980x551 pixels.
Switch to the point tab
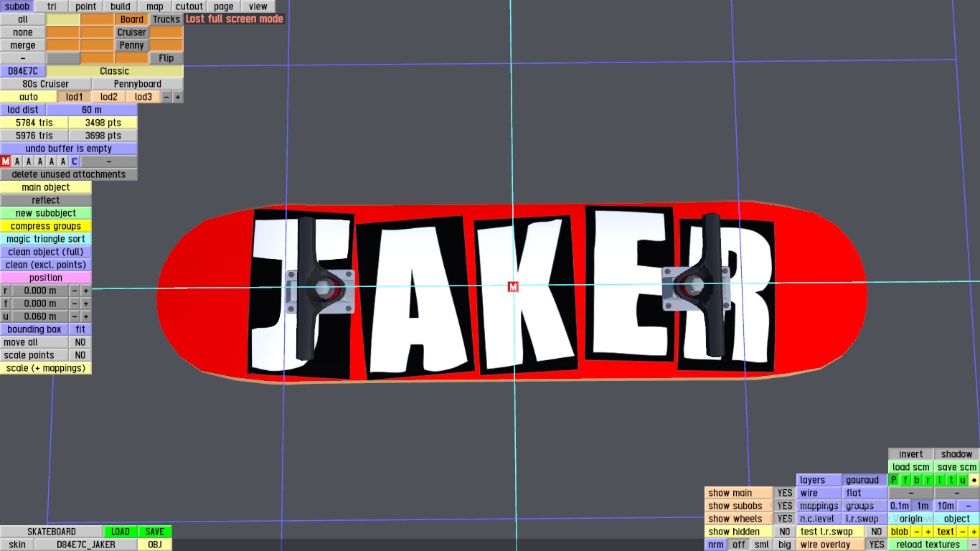tap(86, 6)
